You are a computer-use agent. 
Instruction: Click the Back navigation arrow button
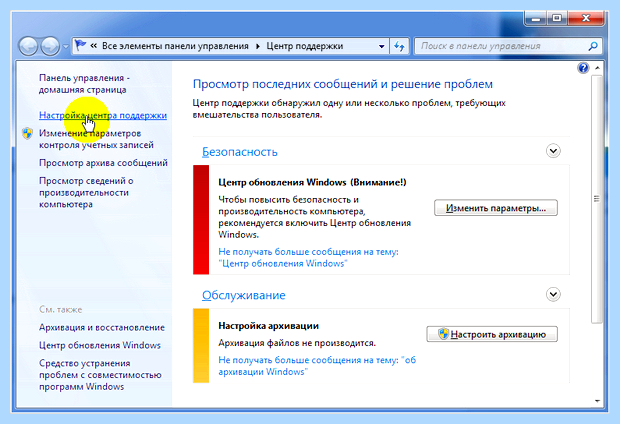pos(28,47)
